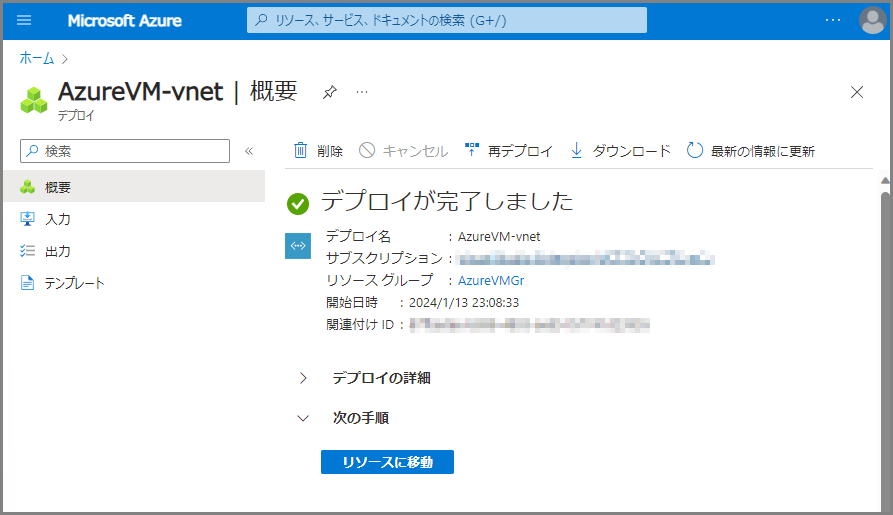Open the AzureVMGr resource group link
Viewport: 893px width, 515px height.
pyautogui.click(x=491, y=280)
